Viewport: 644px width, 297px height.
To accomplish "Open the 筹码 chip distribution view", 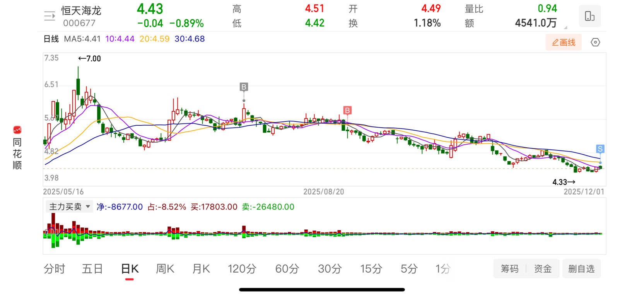I will pos(509,269).
